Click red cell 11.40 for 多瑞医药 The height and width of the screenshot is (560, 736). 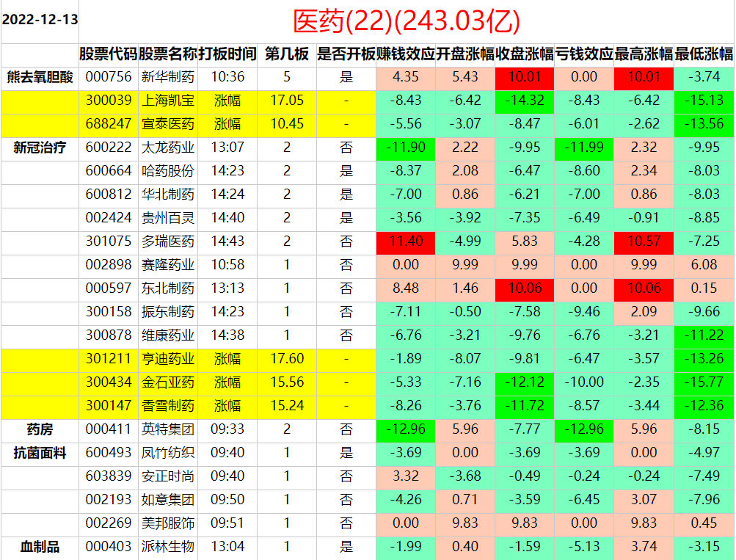click(x=406, y=241)
